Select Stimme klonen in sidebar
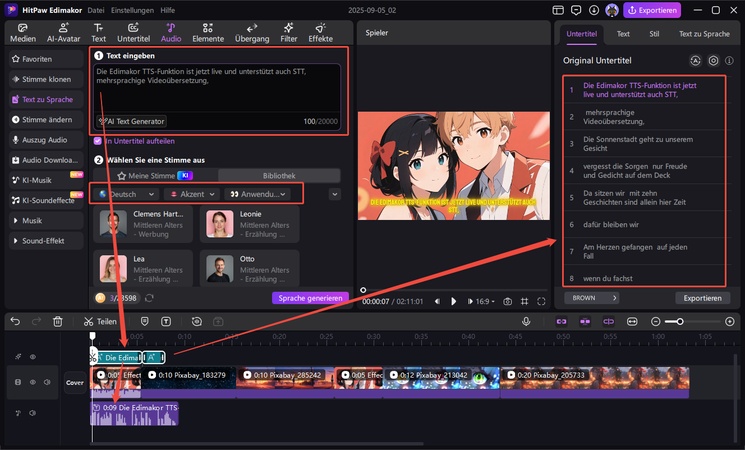The width and height of the screenshot is (745, 450). click(x=46, y=79)
